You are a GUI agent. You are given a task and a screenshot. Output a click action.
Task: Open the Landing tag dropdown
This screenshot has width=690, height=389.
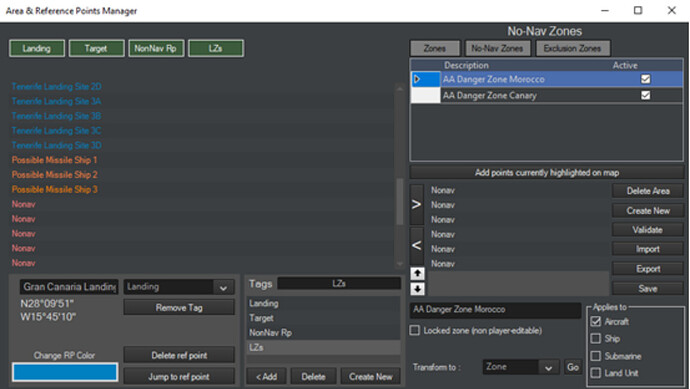click(223, 287)
